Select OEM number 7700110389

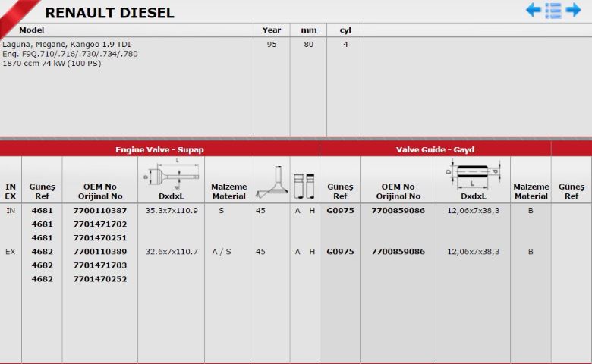(x=100, y=251)
